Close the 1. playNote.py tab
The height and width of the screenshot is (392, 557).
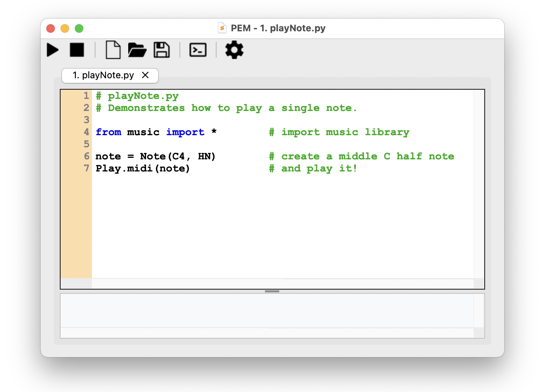[145, 75]
